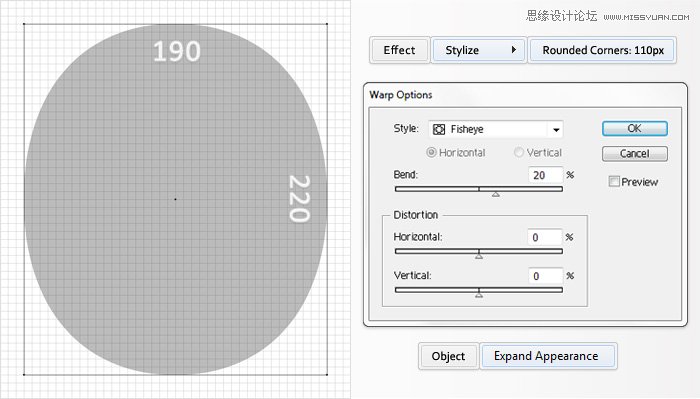Click the Horizontal distortion slider handle
Viewport: 700px width, 399px height.
pos(479,256)
